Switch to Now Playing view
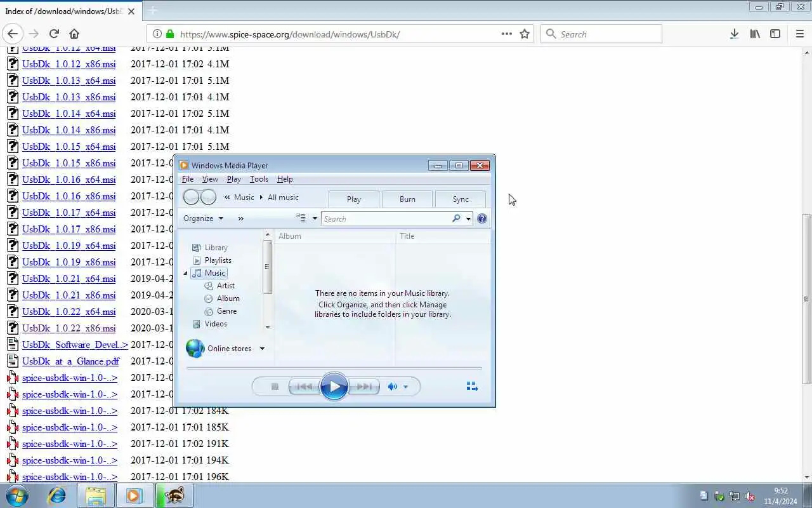812x508 pixels. 472,386
